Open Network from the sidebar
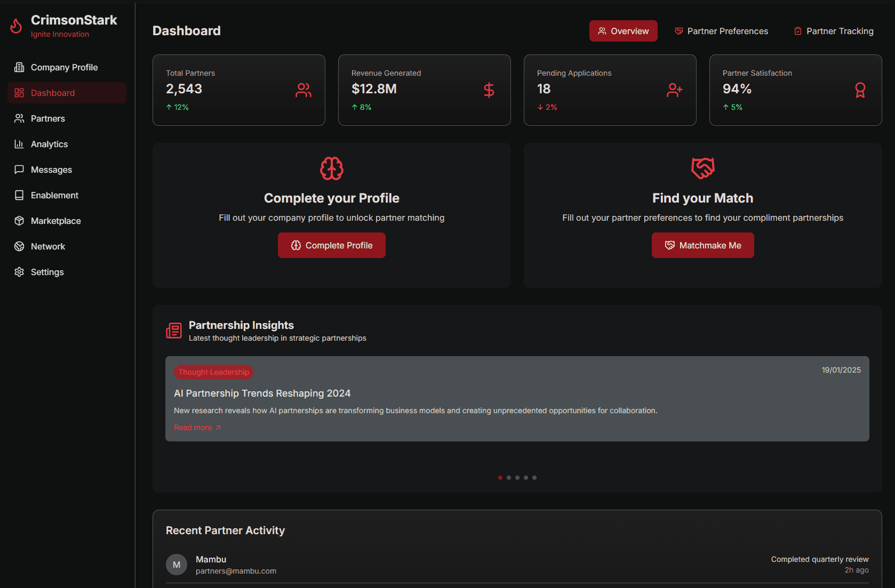This screenshot has height=588, width=895. point(67,246)
